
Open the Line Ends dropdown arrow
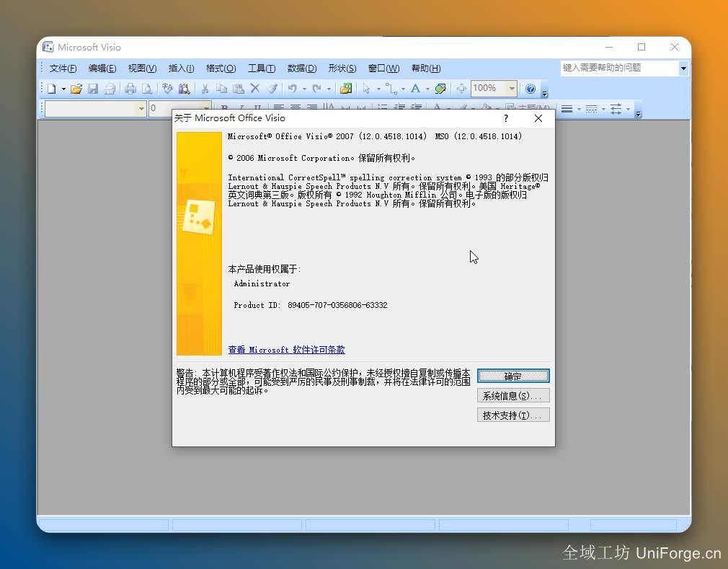tap(629, 109)
